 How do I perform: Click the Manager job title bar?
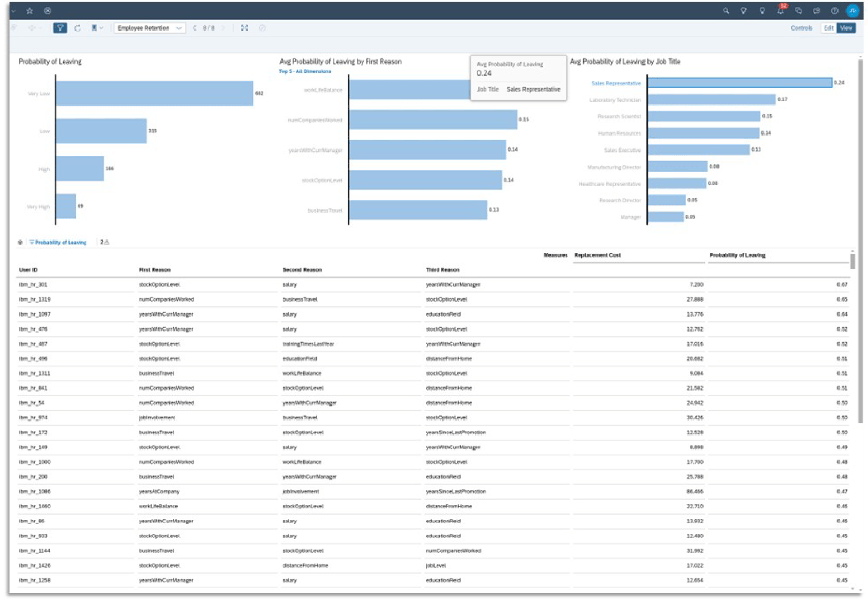[x=665, y=217]
